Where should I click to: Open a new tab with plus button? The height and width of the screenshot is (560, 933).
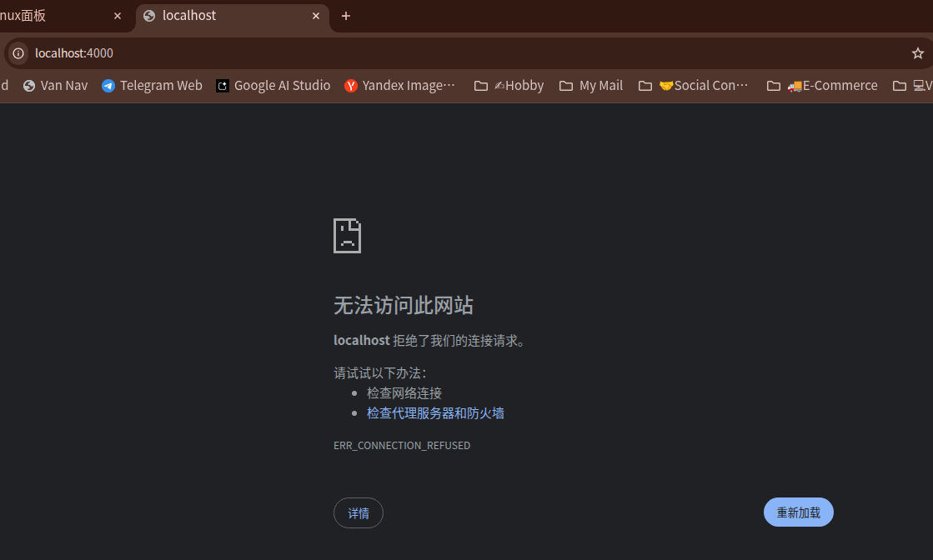(346, 16)
